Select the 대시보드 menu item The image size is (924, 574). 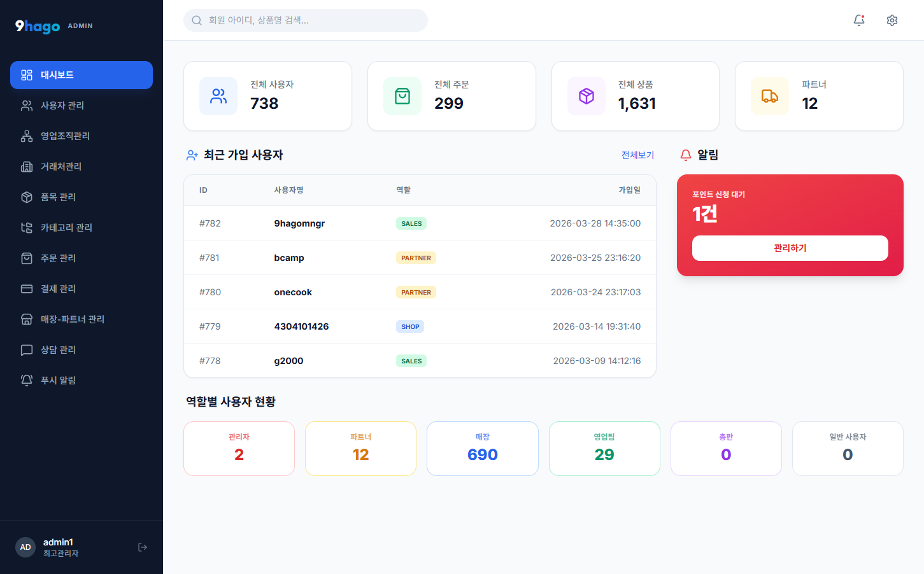(82, 74)
